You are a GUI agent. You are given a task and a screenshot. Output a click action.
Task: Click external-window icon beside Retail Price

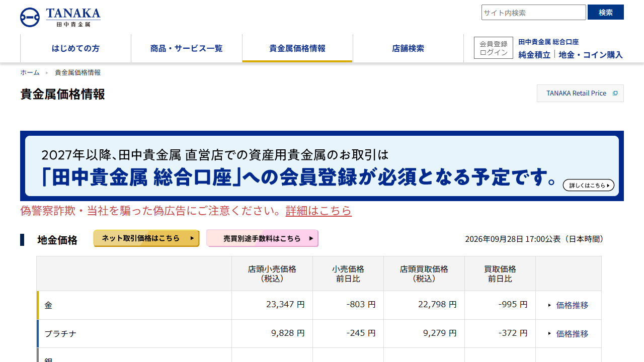(x=615, y=93)
